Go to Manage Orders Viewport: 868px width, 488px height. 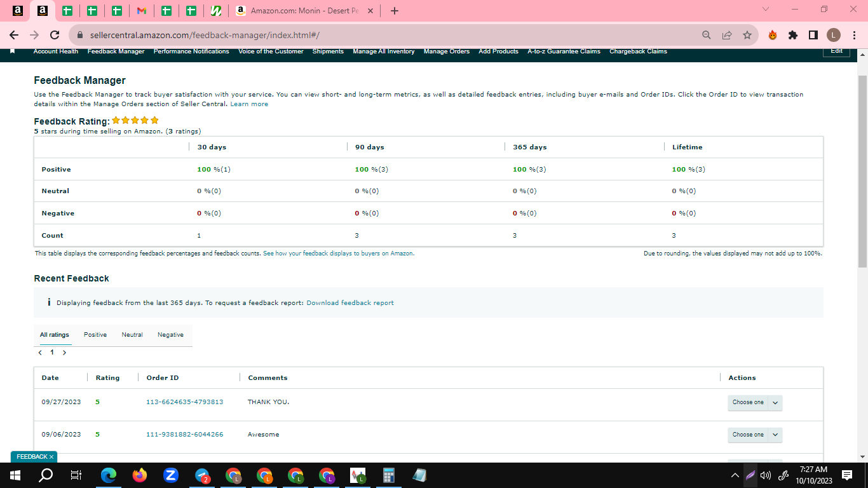click(x=447, y=51)
